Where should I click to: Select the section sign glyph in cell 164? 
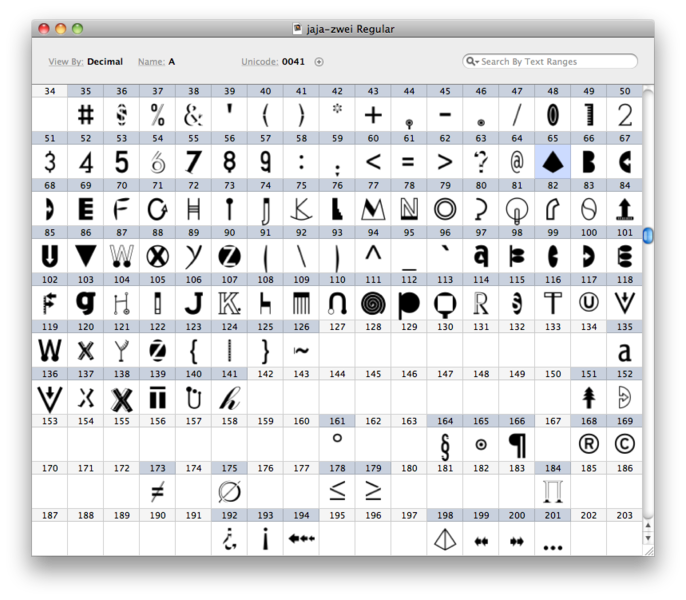tap(445, 444)
